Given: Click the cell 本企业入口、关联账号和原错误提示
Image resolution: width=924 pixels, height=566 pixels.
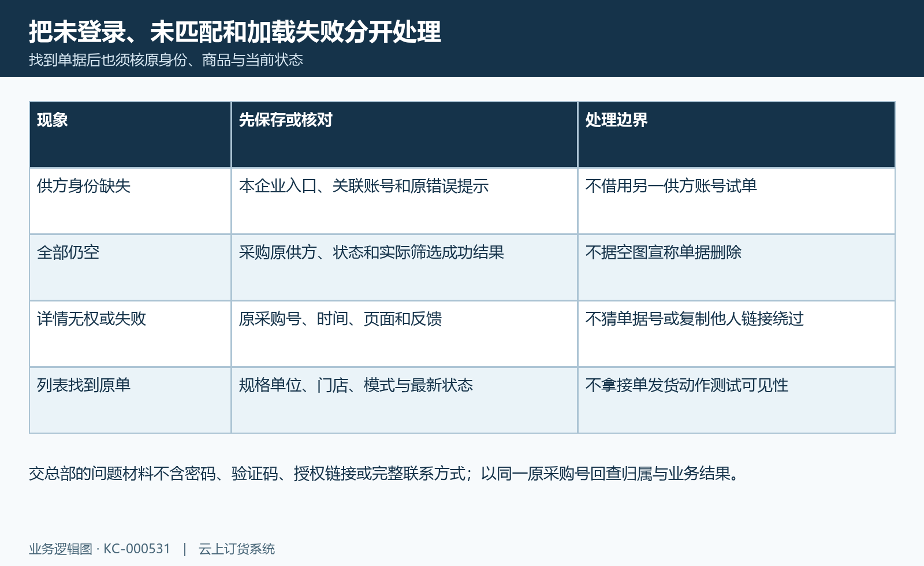Looking at the screenshot, I should click(x=404, y=201).
